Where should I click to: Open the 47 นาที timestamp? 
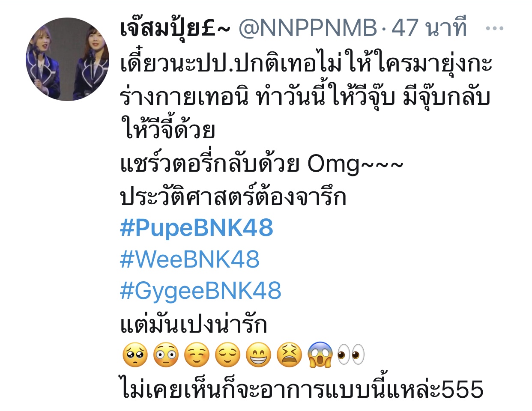(x=429, y=28)
